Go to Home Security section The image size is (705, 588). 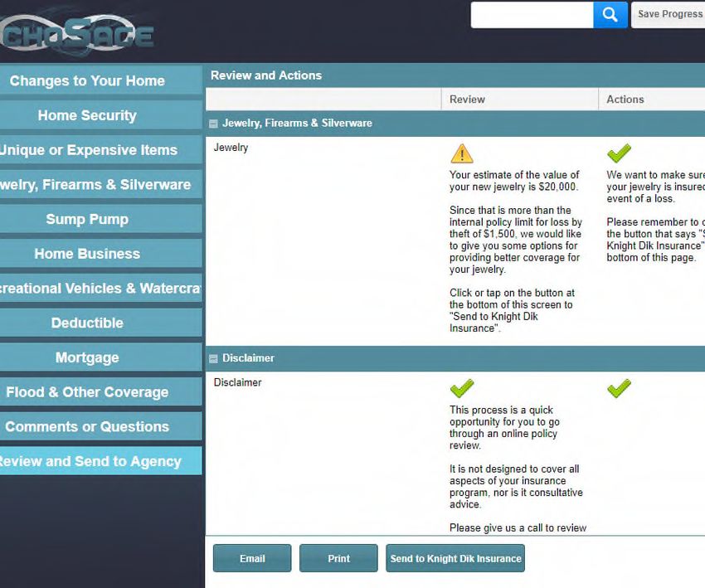pos(100,115)
